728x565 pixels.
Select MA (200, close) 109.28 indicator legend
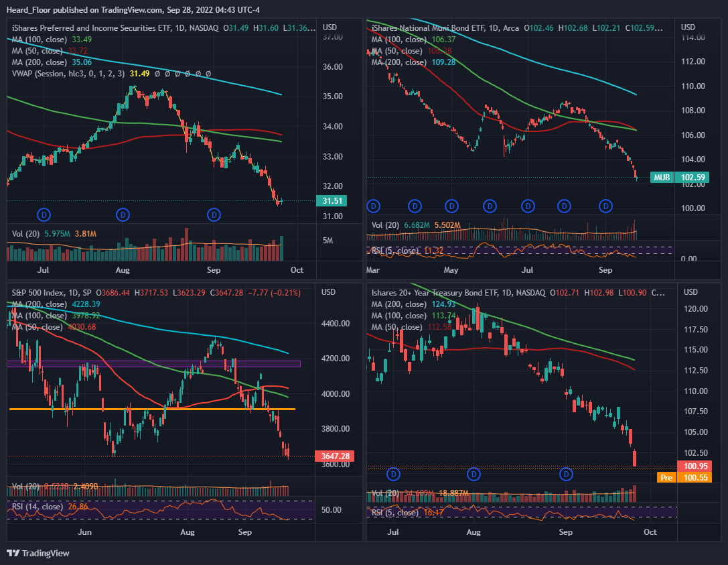(x=413, y=62)
